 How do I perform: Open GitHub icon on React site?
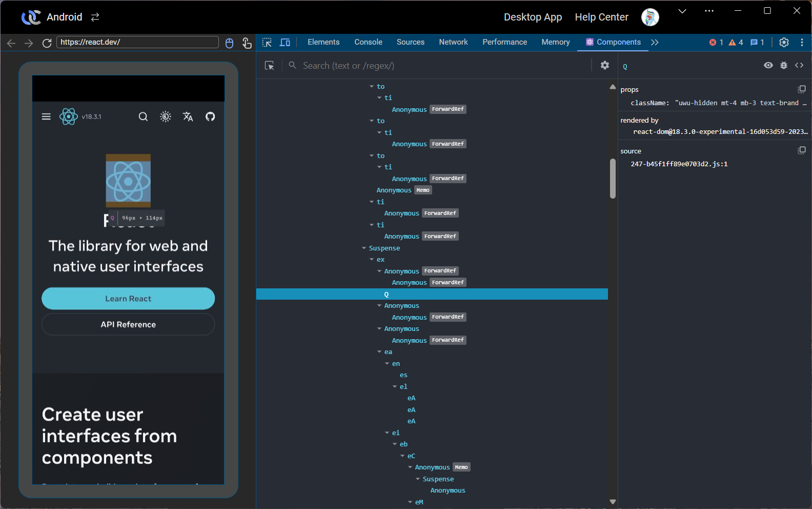[210, 116]
